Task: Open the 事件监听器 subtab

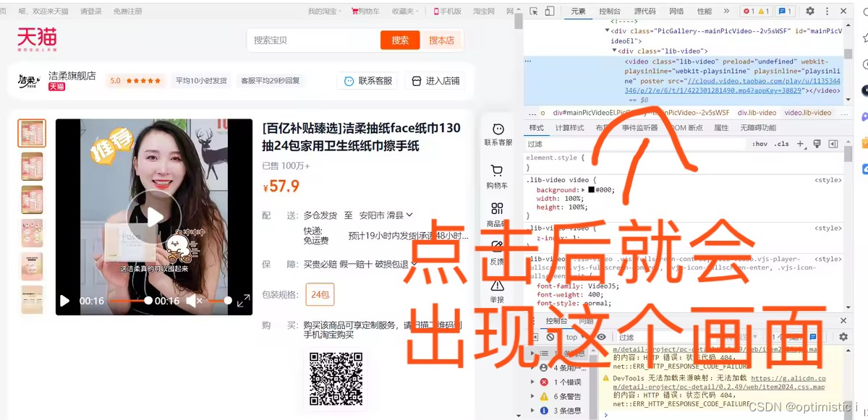Action: (640, 128)
